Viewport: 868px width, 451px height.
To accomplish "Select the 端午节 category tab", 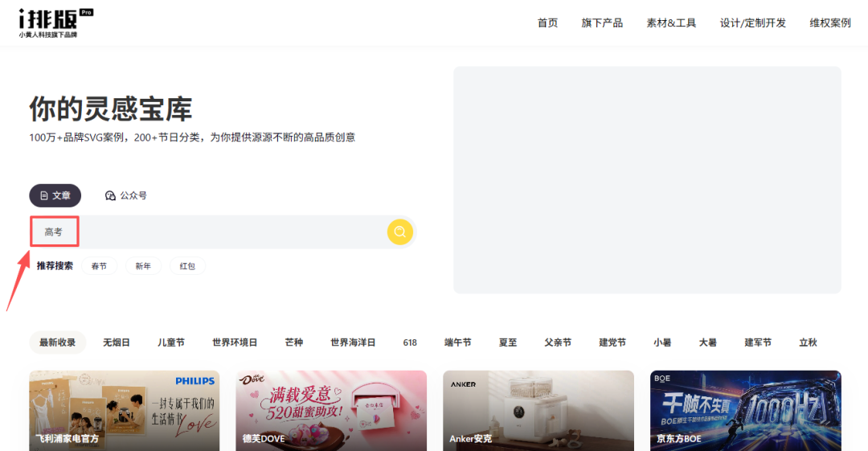I will coord(458,342).
